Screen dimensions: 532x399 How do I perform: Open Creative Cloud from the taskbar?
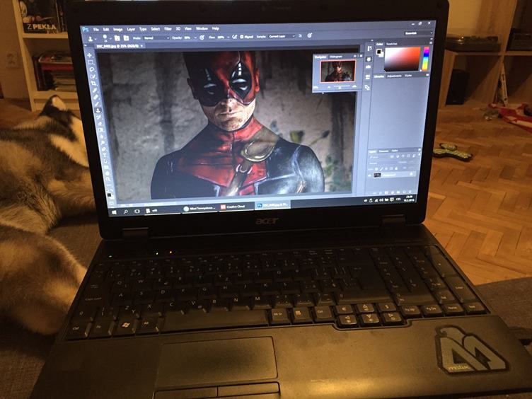point(236,207)
